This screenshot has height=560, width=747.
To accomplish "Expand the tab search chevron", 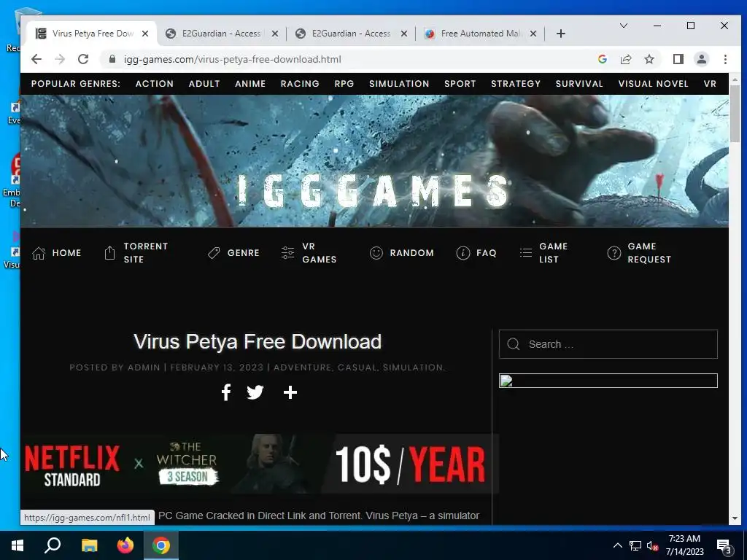I will click(x=623, y=26).
